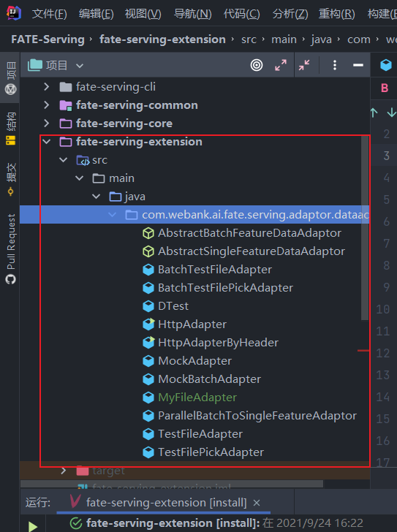The height and width of the screenshot is (532, 397).
Task: Open the 代码(C) menu
Action: pyautogui.click(x=241, y=14)
